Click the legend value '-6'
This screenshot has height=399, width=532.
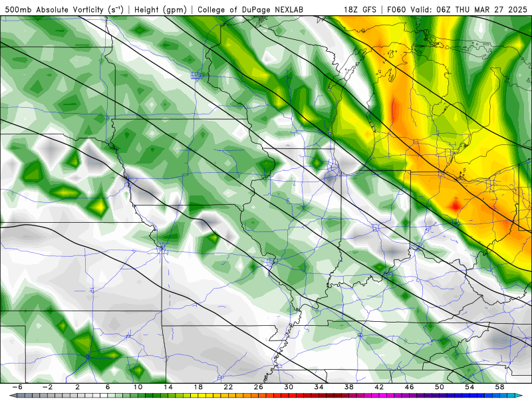17,387
